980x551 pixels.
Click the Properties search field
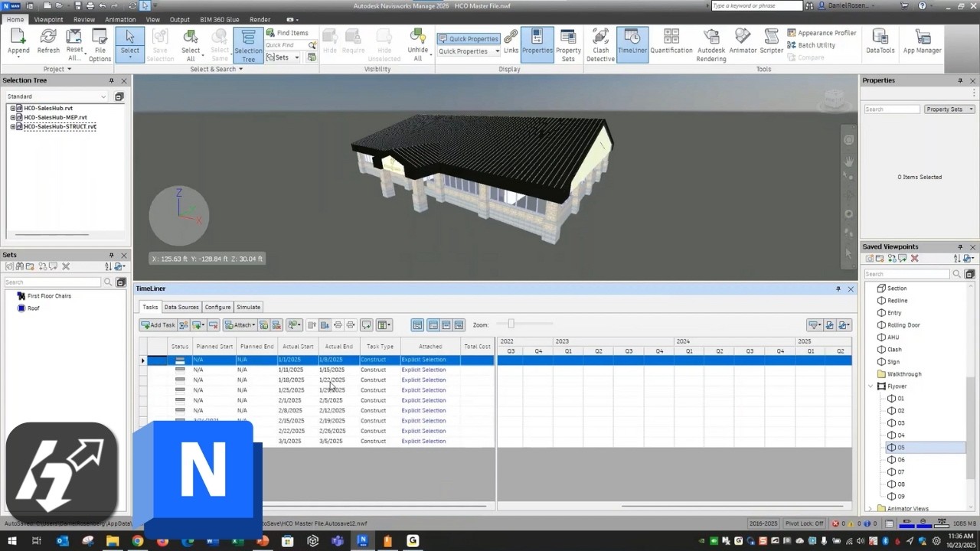coord(892,109)
